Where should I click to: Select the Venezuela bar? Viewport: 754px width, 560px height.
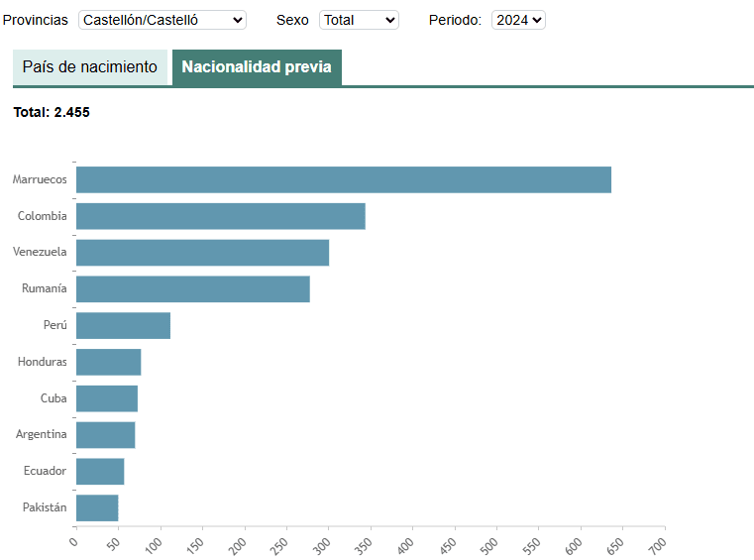202,253
